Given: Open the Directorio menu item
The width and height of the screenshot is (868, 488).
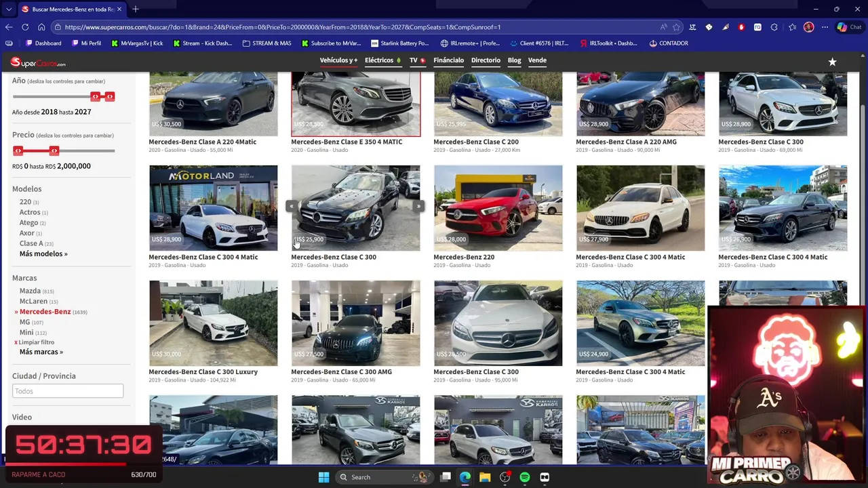Looking at the screenshot, I should click(486, 60).
